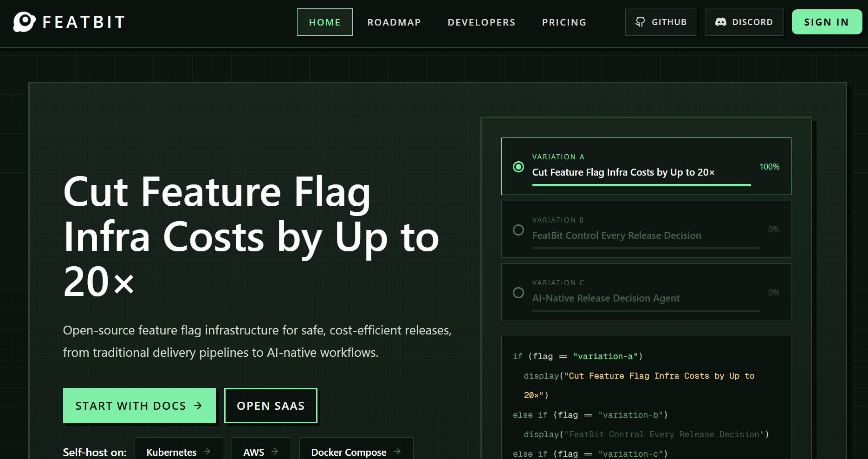The height and width of the screenshot is (459, 868).
Task: Click the display("FeatBit Control Every Release Decision") code line
Action: (646, 434)
